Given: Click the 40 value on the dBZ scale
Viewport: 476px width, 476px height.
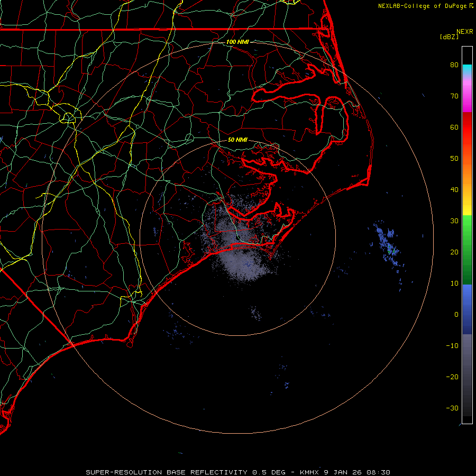Looking at the screenshot, I should click(454, 189).
